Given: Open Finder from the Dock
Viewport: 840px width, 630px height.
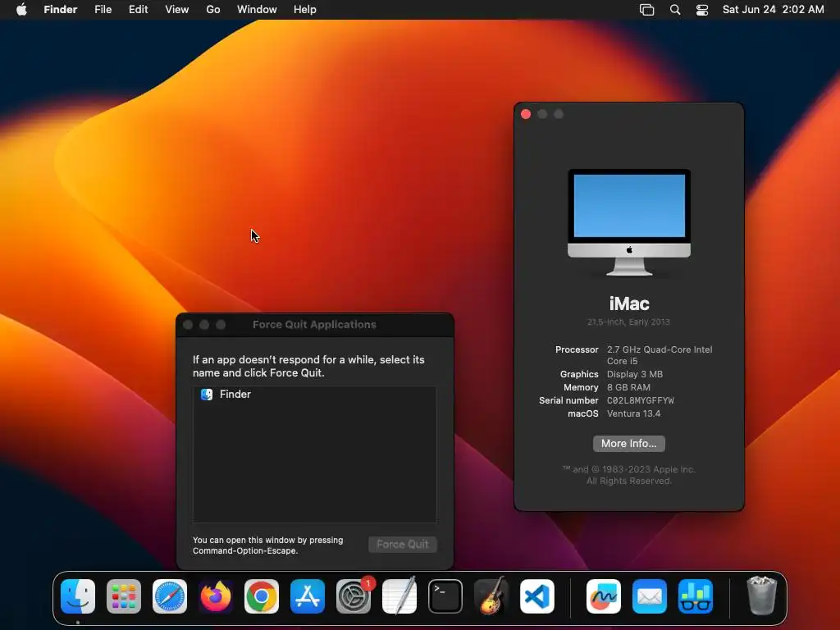Looking at the screenshot, I should pos(78,596).
